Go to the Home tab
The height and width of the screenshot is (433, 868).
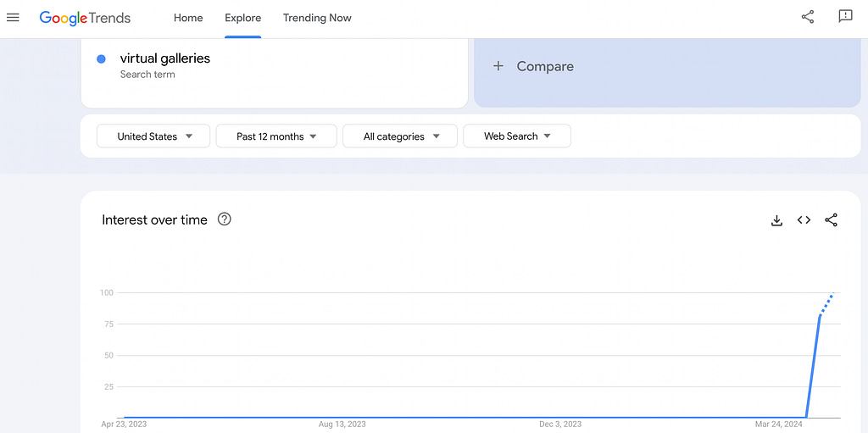pos(188,18)
